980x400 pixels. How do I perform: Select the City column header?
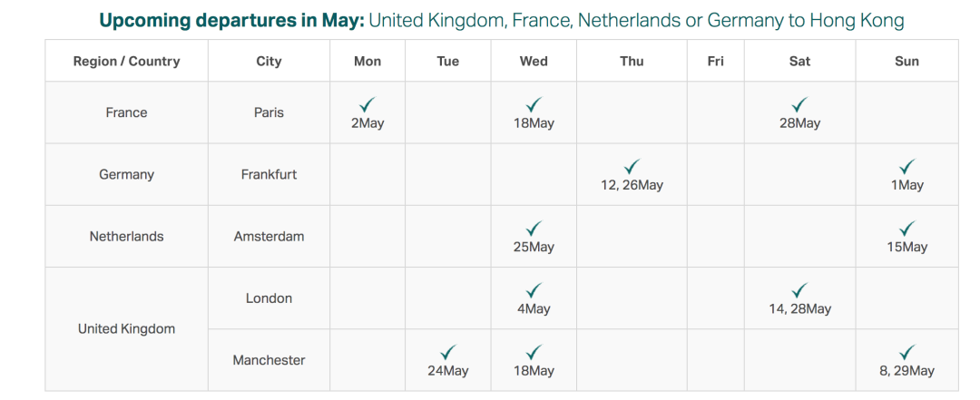click(x=269, y=61)
